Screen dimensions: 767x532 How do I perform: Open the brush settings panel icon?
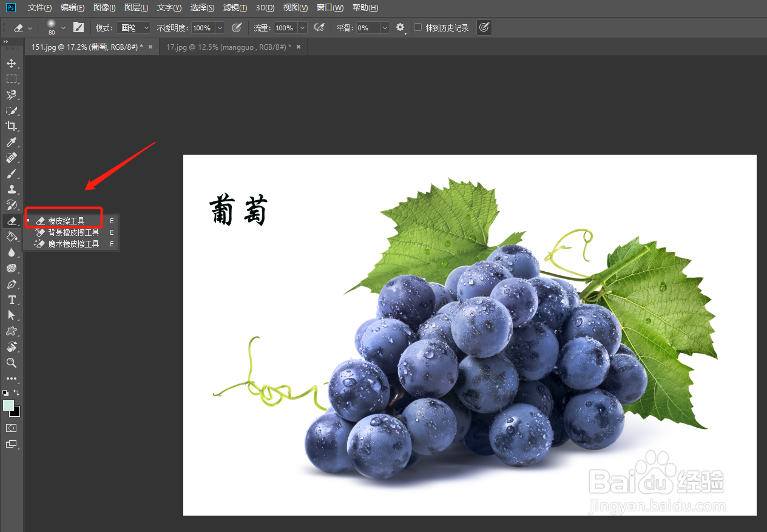pos(78,27)
